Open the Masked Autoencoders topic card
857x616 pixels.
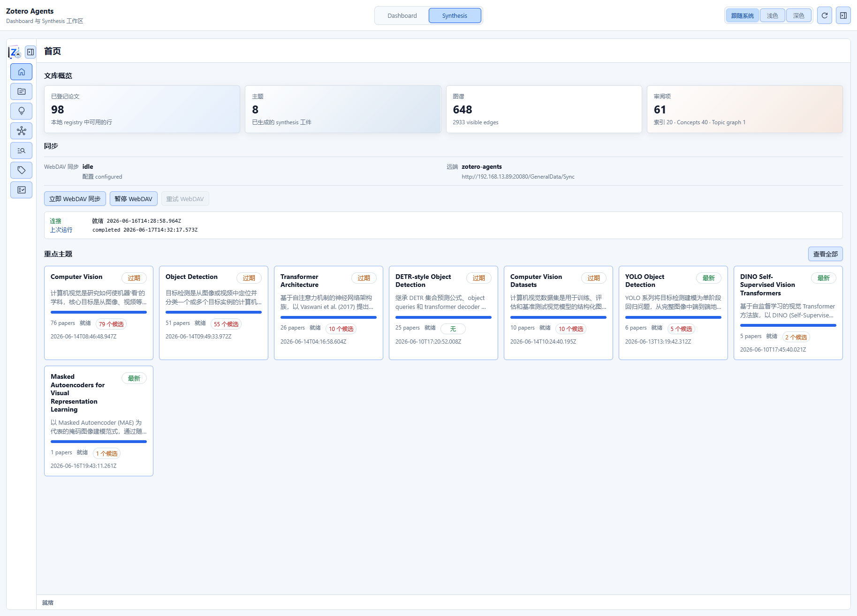tap(99, 421)
